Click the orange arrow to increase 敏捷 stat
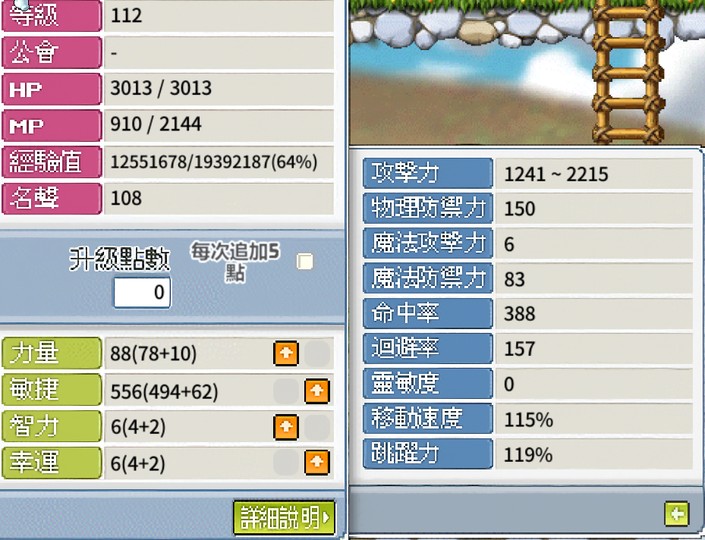 [x=317, y=391]
